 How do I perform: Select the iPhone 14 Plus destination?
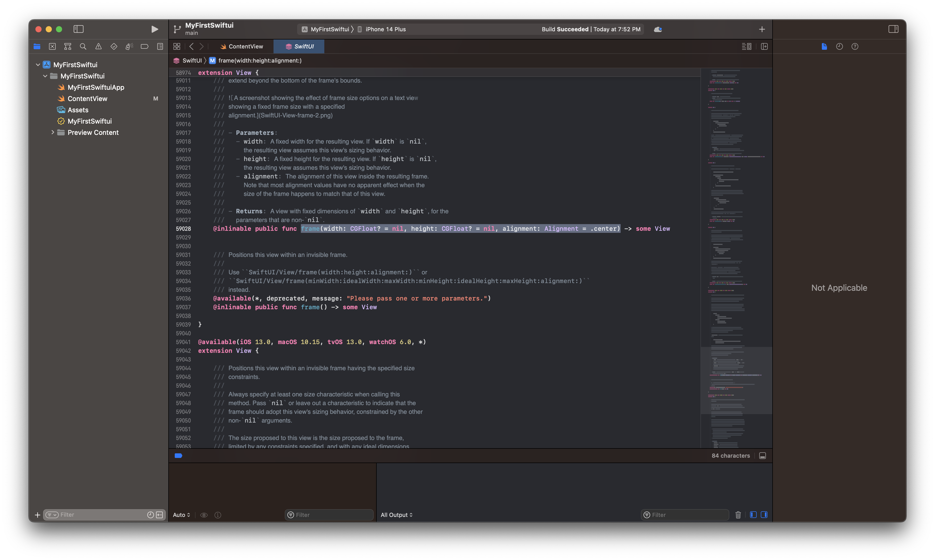[385, 29]
